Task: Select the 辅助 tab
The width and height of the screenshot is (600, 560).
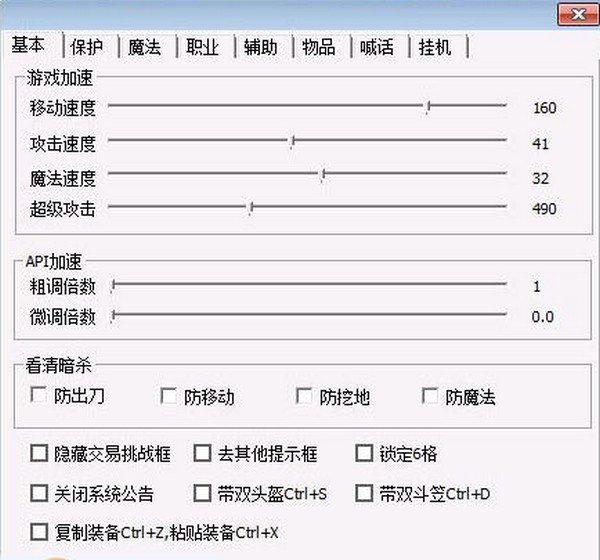Action: coord(261,47)
